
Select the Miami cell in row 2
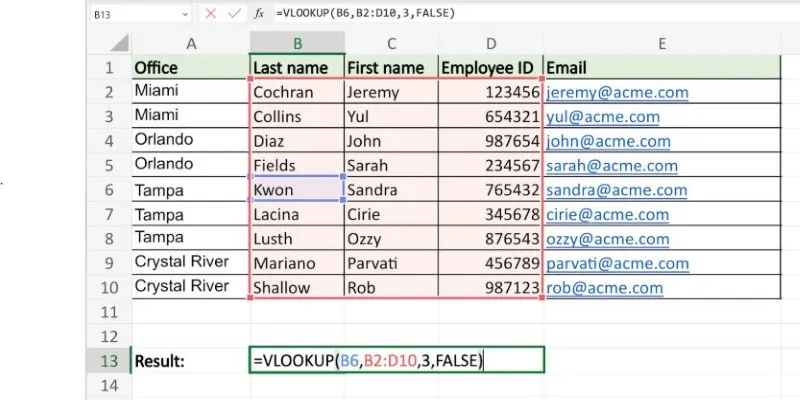pos(191,92)
